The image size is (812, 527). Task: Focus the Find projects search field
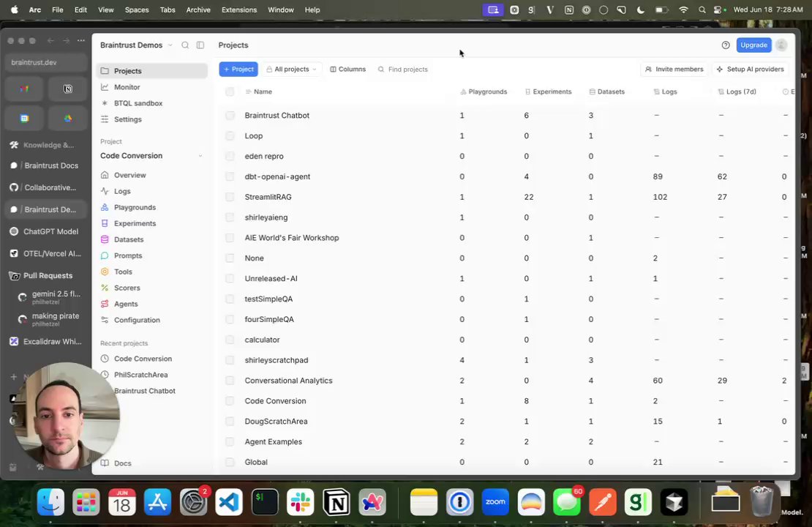[407, 69]
